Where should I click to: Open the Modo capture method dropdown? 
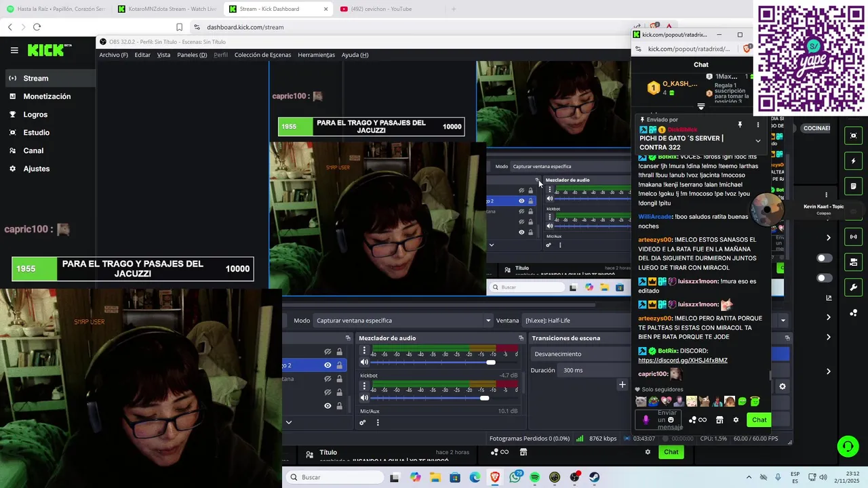[x=403, y=321]
